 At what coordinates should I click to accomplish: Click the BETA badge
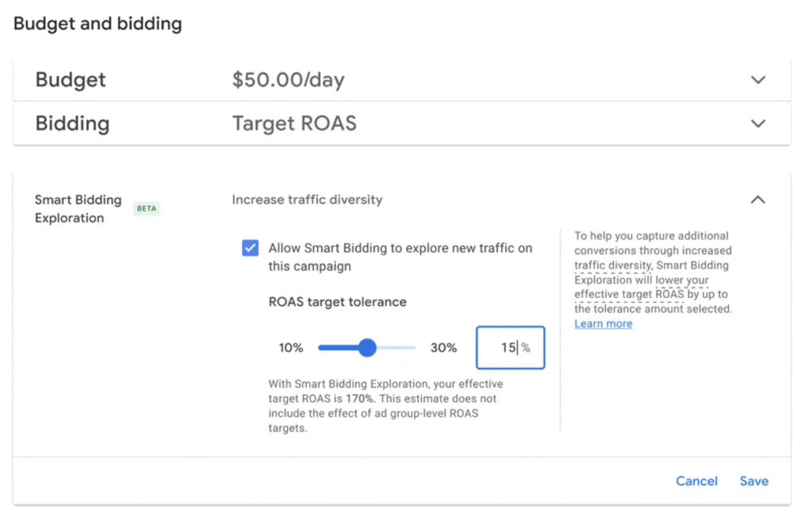point(147,208)
